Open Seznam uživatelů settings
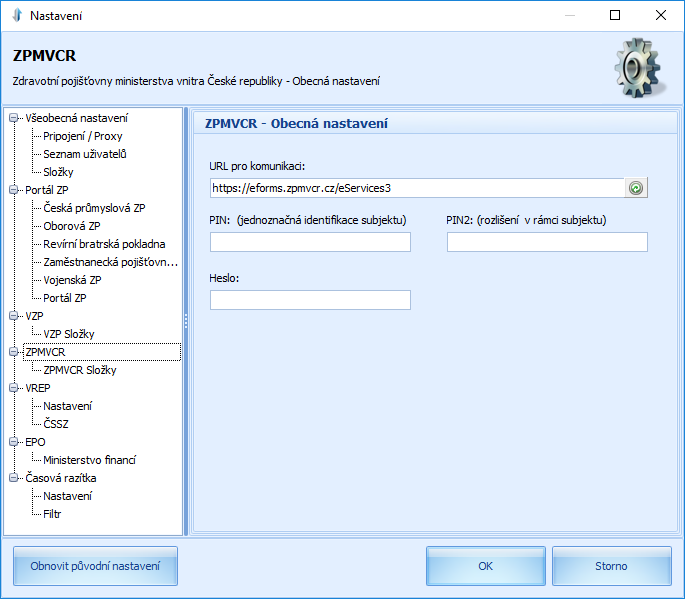 [85, 154]
